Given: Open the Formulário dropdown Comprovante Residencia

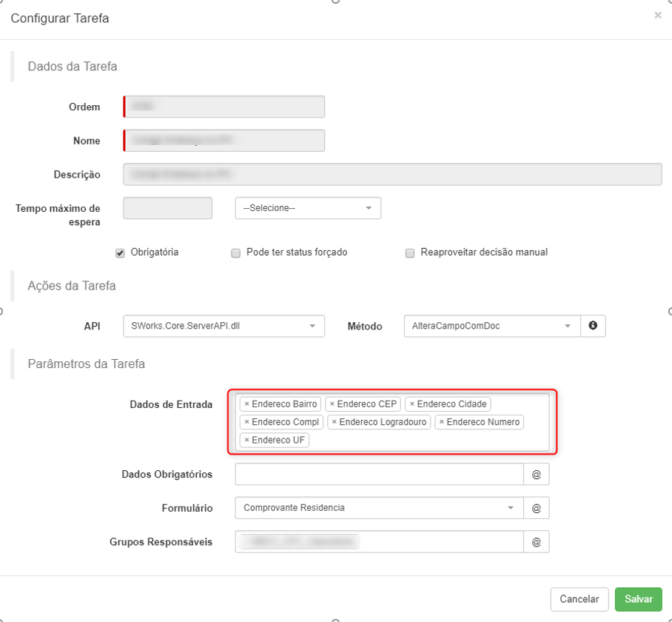Looking at the screenshot, I should click(x=379, y=508).
